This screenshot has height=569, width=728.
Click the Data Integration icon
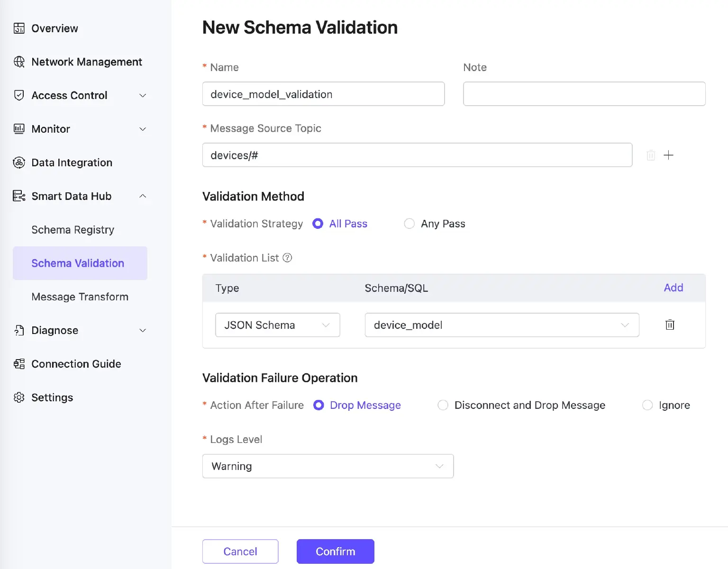tap(19, 163)
